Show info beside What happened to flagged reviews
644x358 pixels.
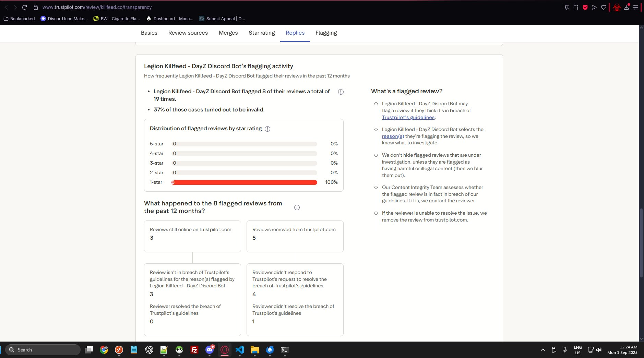point(297,207)
